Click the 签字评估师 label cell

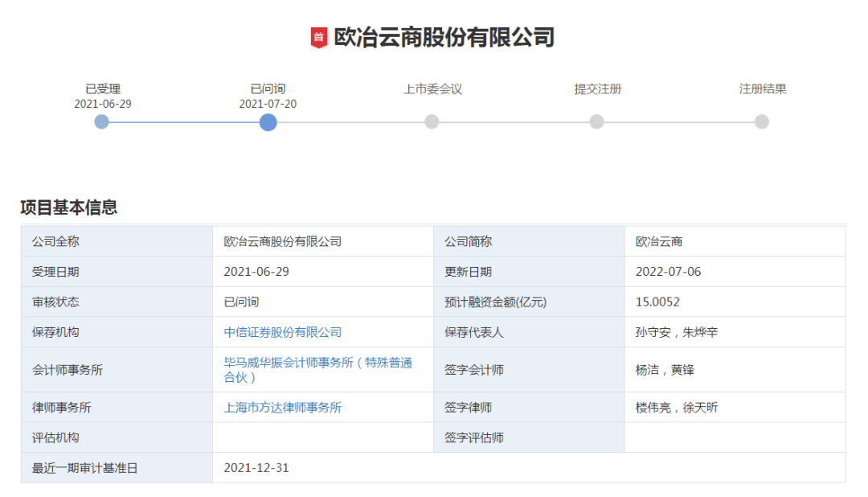tap(529, 437)
